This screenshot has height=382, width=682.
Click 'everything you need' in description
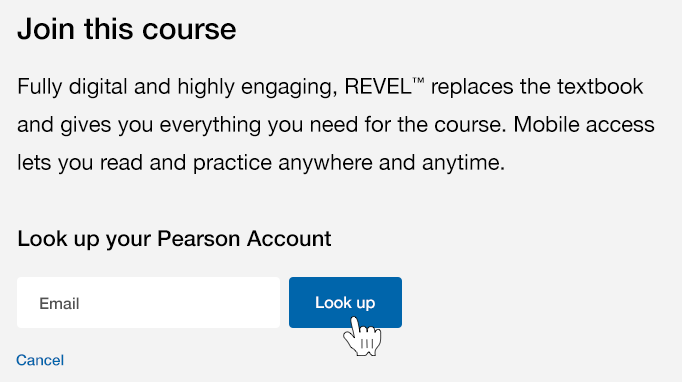259,124
